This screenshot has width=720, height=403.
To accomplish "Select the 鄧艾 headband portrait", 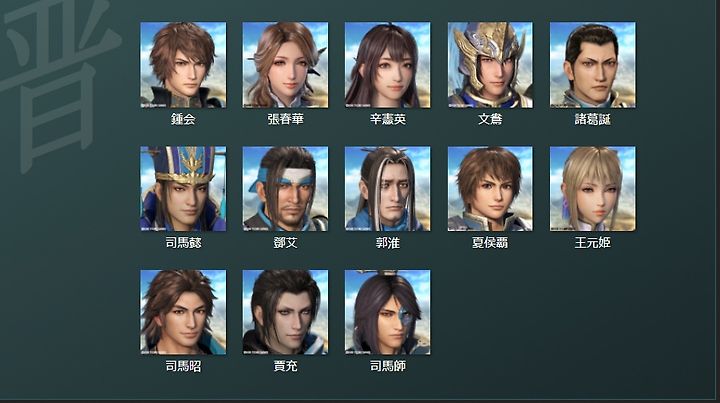I will pos(285,189).
